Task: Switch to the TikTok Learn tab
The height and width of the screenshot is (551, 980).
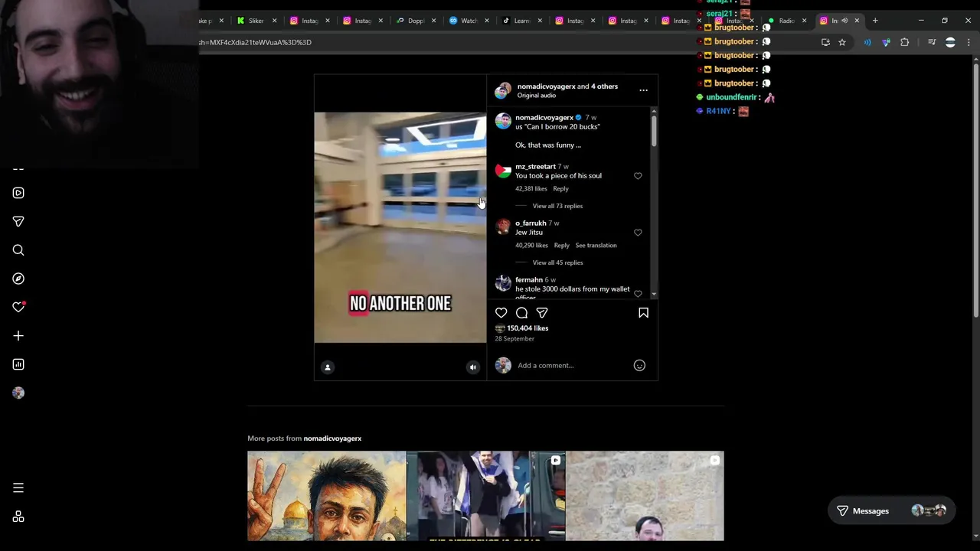Action: [521, 21]
